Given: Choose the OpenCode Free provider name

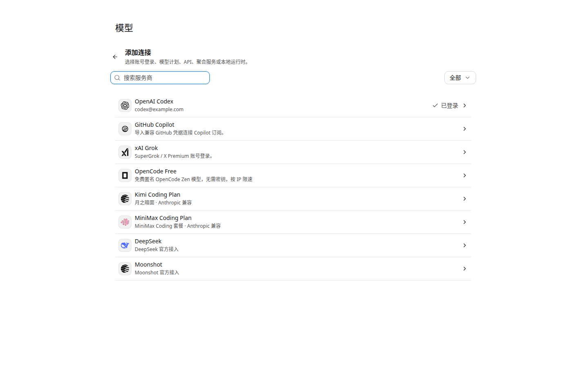Looking at the screenshot, I should [x=156, y=171].
